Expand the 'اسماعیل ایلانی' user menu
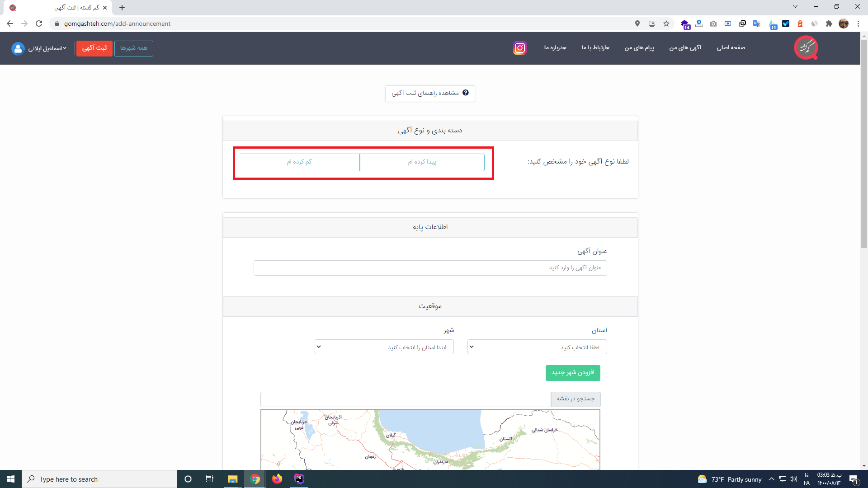 [x=47, y=48]
